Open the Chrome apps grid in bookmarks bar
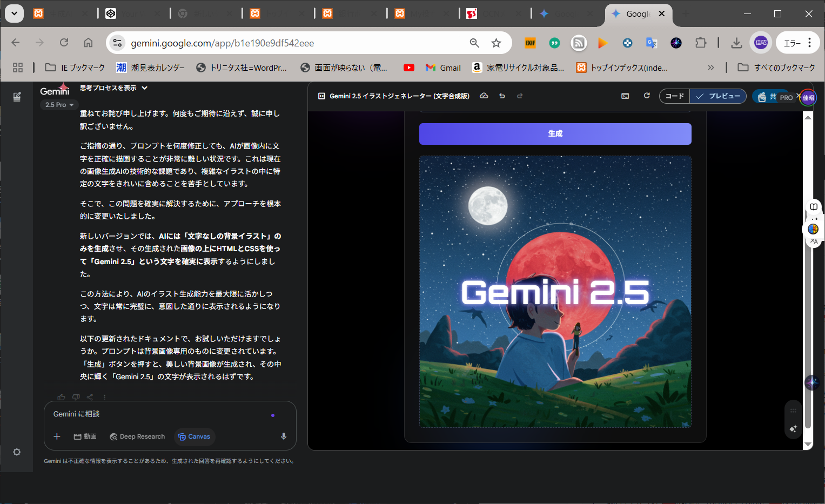Screen dimensions: 825x504 click(18, 68)
